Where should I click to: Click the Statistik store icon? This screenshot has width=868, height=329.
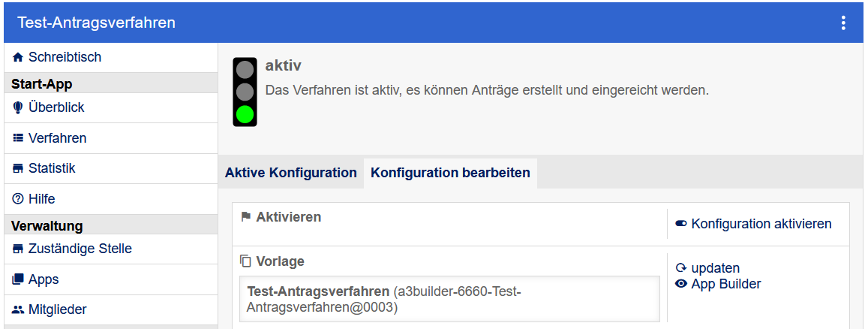(18, 169)
